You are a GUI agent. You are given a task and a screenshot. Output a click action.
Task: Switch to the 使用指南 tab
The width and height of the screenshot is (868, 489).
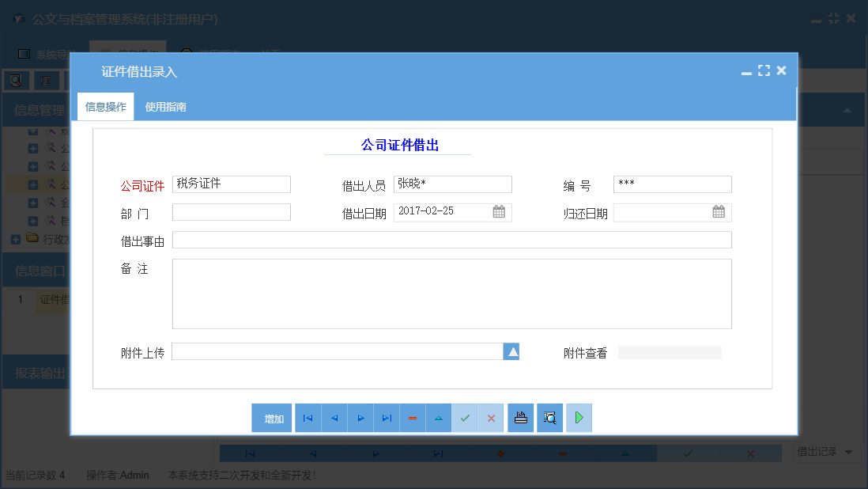point(167,105)
